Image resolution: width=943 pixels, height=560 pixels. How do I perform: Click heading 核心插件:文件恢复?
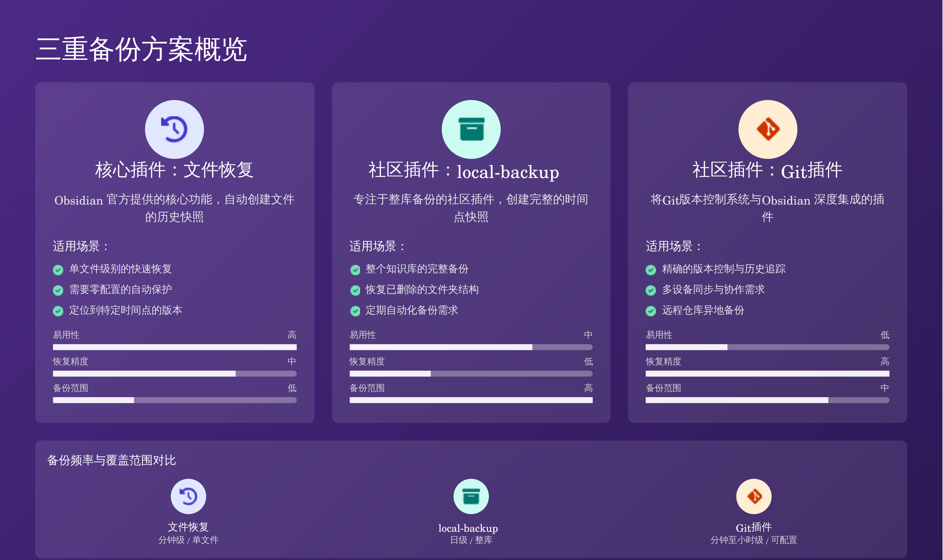(174, 170)
